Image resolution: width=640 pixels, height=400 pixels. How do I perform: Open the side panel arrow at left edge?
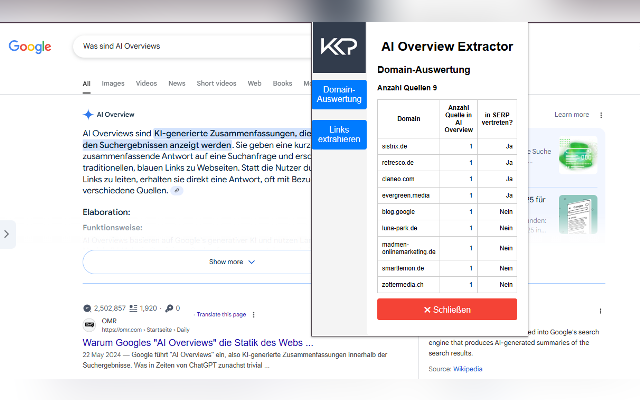click(7, 234)
